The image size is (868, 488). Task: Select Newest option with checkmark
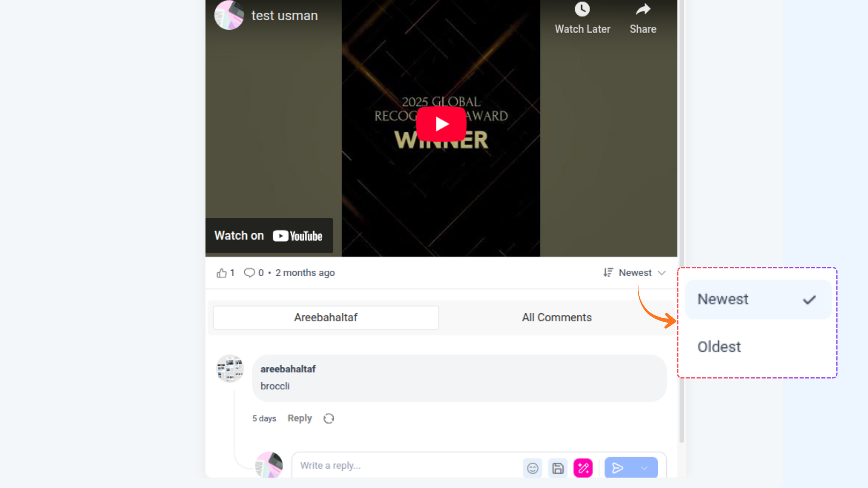(x=758, y=300)
